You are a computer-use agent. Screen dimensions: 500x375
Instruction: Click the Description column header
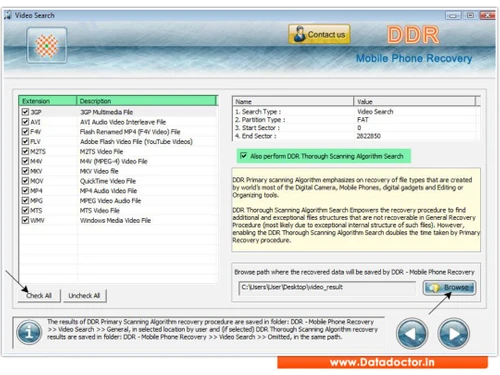point(147,101)
